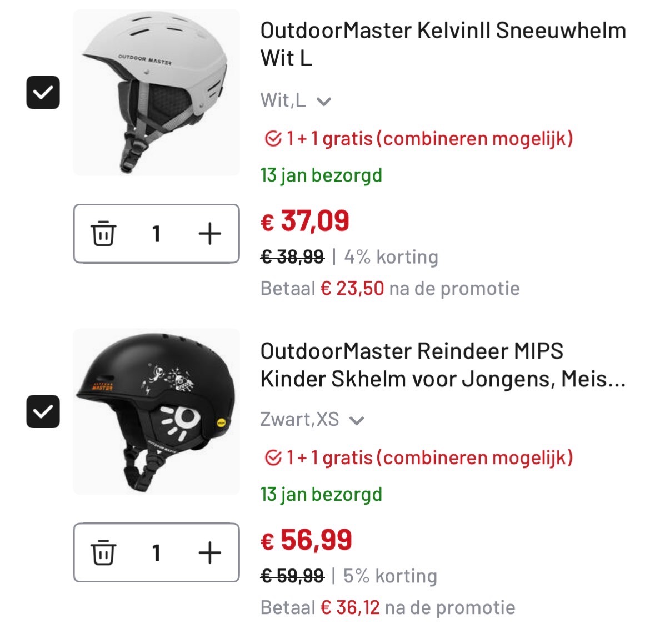Click the quantity field showing 1 for KelvinII
655x644 pixels.
click(x=156, y=234)
